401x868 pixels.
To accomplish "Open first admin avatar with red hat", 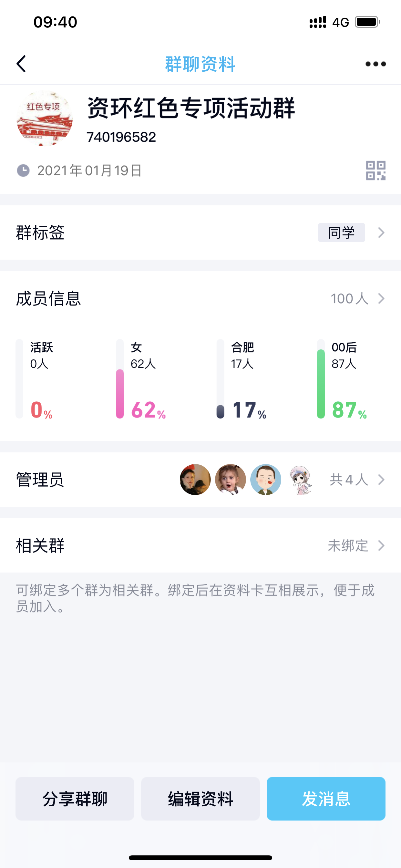I will click(195, 480).
